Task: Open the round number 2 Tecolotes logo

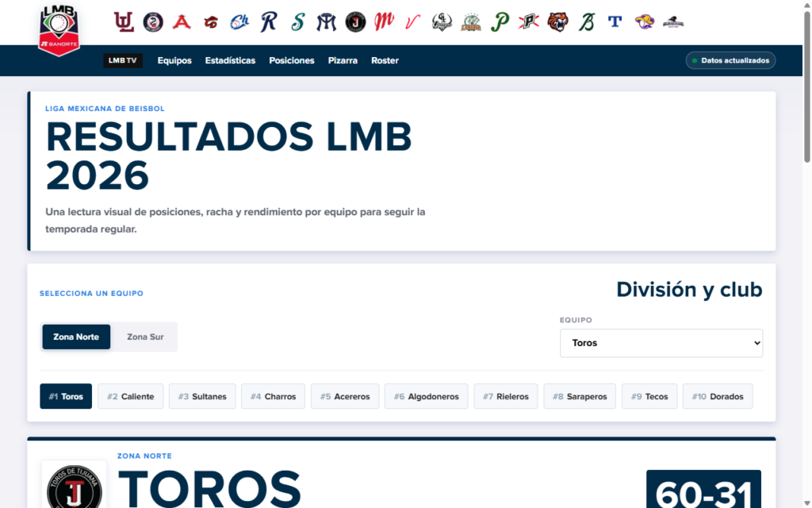Action: coord(153,21)
